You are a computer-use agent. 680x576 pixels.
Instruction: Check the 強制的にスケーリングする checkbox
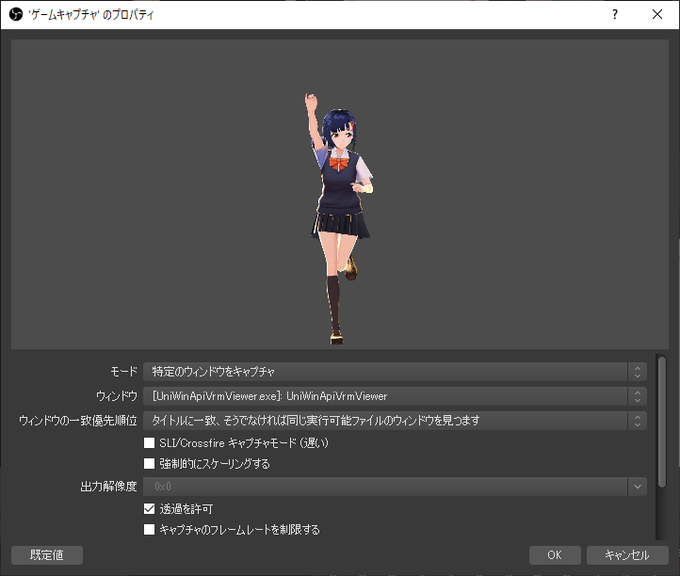pyautogui.click(x=149, y=464)
